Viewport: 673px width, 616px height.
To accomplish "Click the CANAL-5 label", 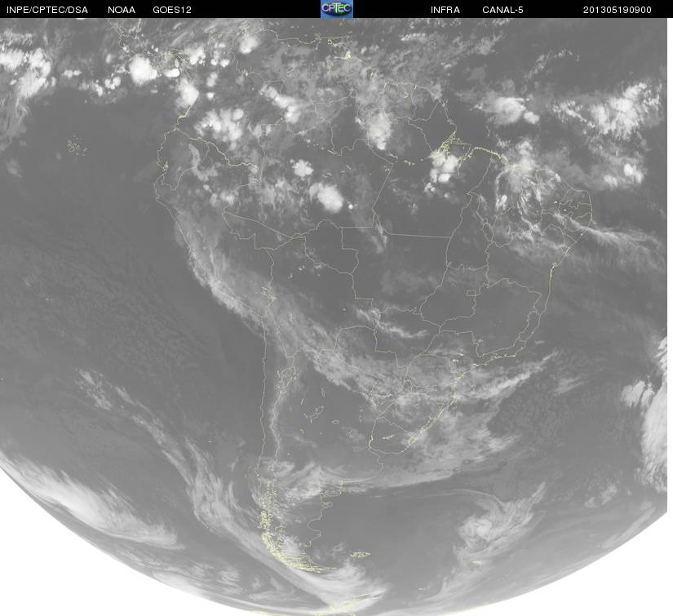I will point(503,10).
